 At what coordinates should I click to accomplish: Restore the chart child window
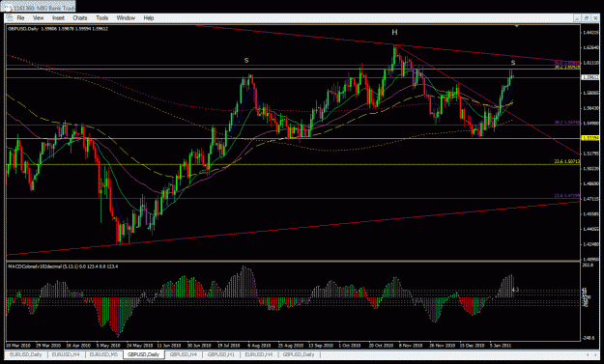click(x=586, y=17)
